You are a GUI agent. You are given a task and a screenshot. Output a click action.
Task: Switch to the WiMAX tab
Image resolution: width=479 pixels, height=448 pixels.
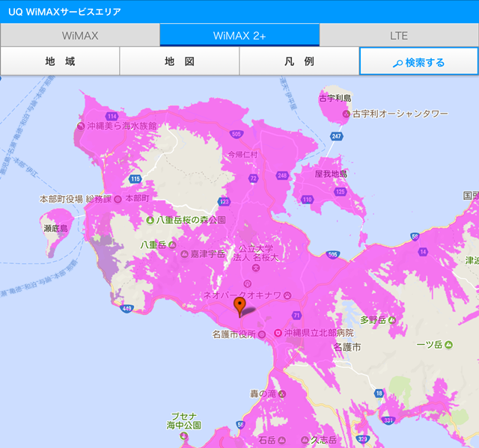[80, 35]
